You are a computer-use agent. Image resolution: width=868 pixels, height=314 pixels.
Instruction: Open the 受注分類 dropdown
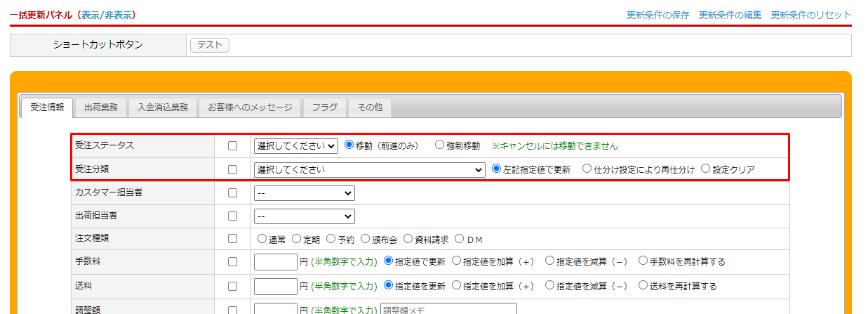pyautogui.click(x=370, y=169)
